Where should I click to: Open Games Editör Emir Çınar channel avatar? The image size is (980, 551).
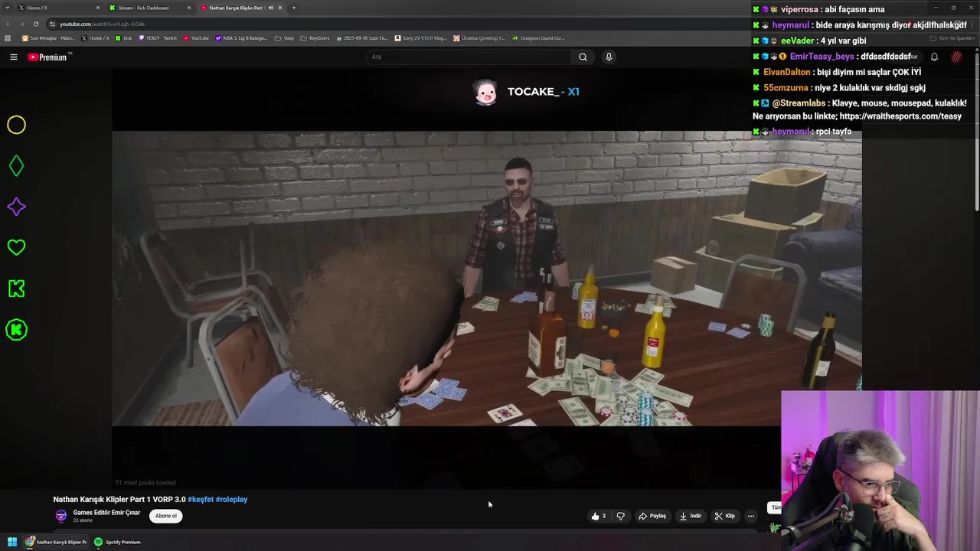point(61,516)
